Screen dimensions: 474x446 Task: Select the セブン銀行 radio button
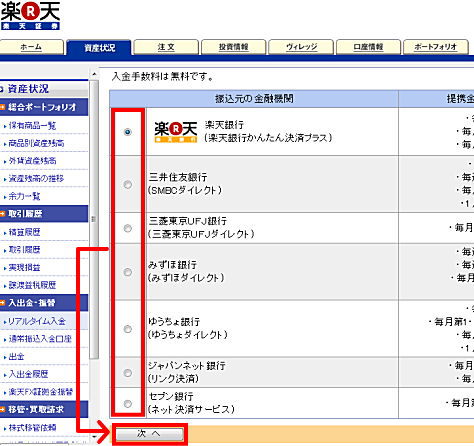[x=127, y=404]
